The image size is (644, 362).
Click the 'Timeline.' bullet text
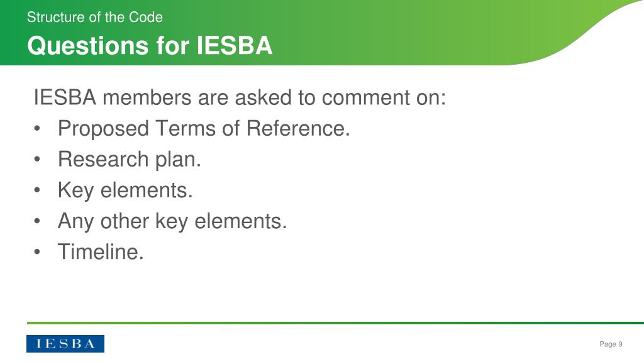click(101, 251)
